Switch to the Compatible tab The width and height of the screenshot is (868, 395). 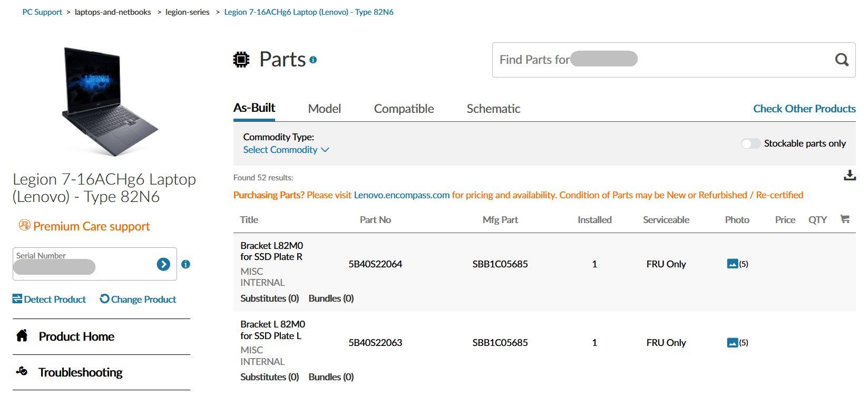point(404,109)
